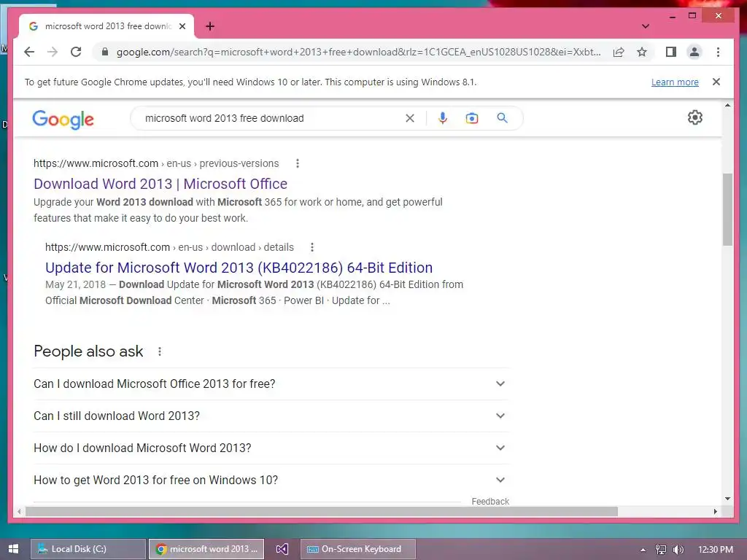This screenshot has height=560, width=747.
Task: Open the Chrome side panel
Action: [671, 52]
